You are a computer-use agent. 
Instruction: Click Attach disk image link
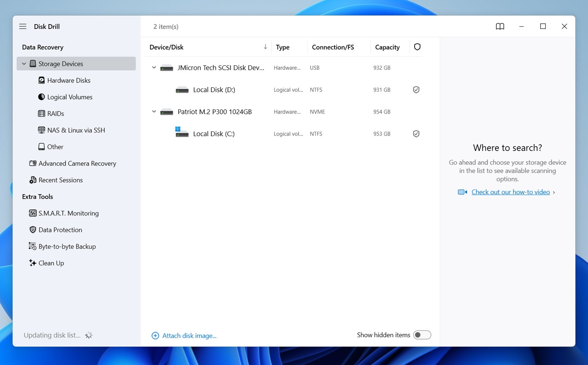(x=189, y=336)
